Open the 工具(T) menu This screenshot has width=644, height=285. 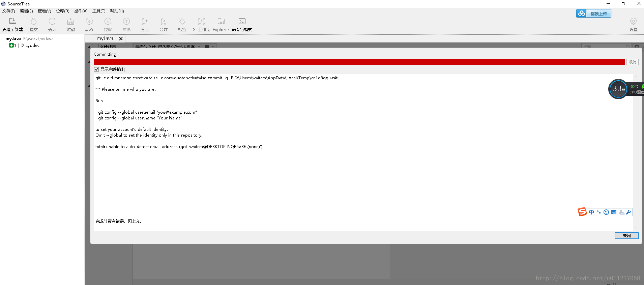(99, 11)
